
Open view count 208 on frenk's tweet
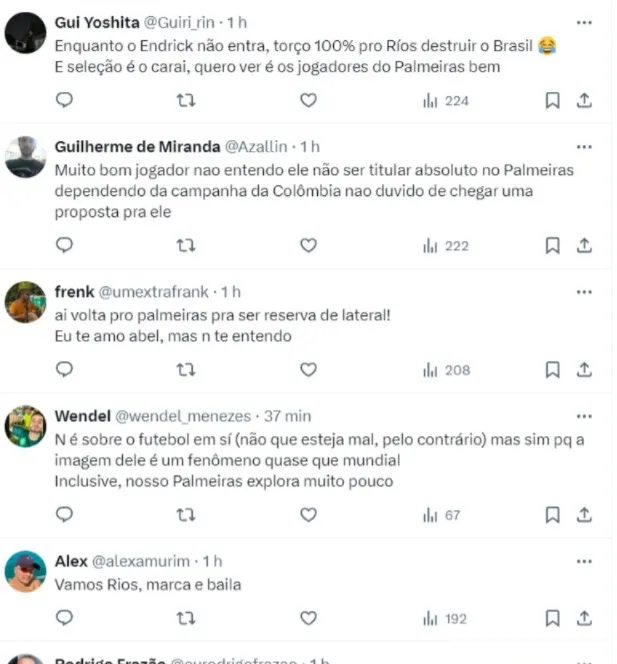coord(446,370)
